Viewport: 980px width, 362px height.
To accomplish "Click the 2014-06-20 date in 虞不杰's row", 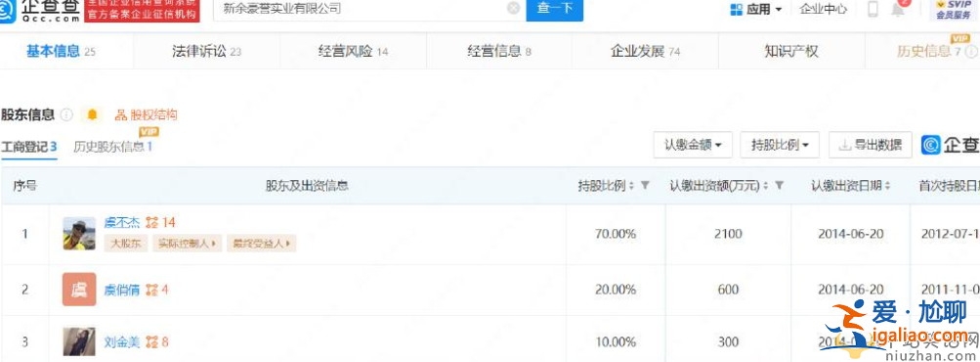I will [x=851, y=234].
